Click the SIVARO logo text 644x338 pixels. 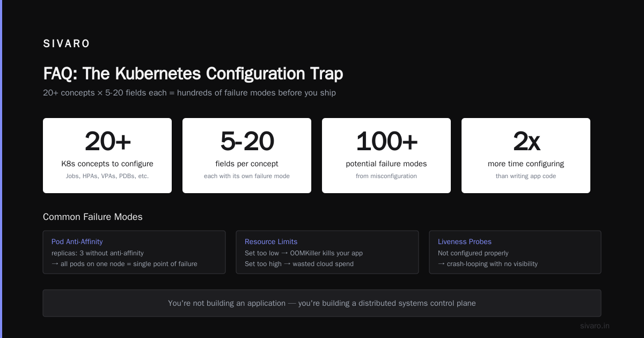coord(67,44)
